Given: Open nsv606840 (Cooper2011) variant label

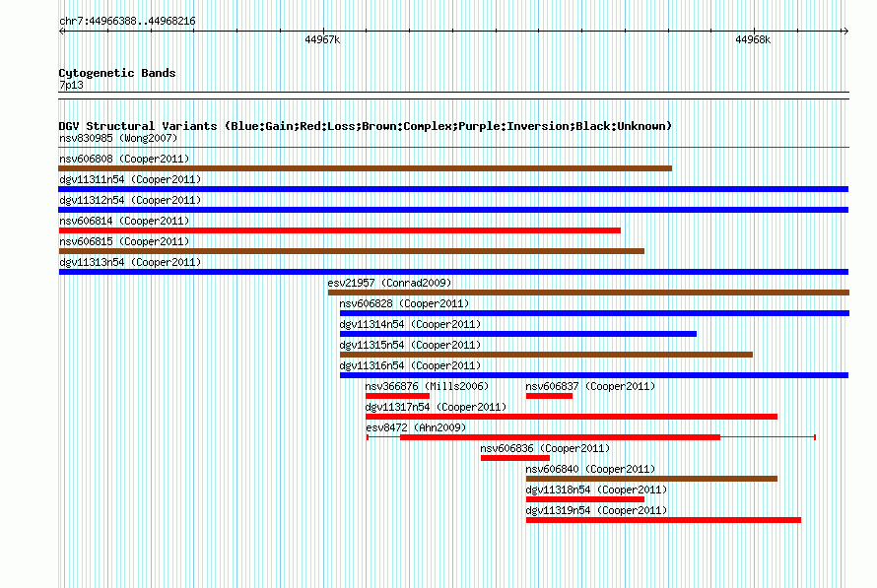Looking at the screenshot, I should 590,469.
